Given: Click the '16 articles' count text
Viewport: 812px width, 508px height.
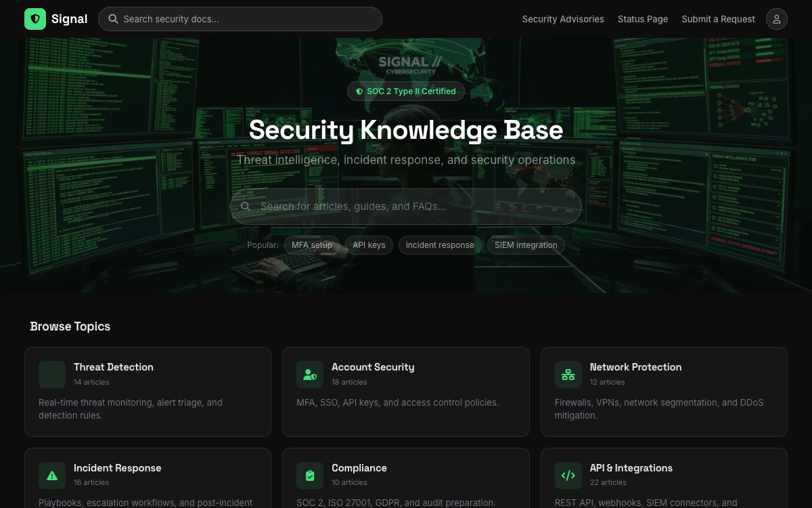Looking at the screenshot, I should [91, 483].
